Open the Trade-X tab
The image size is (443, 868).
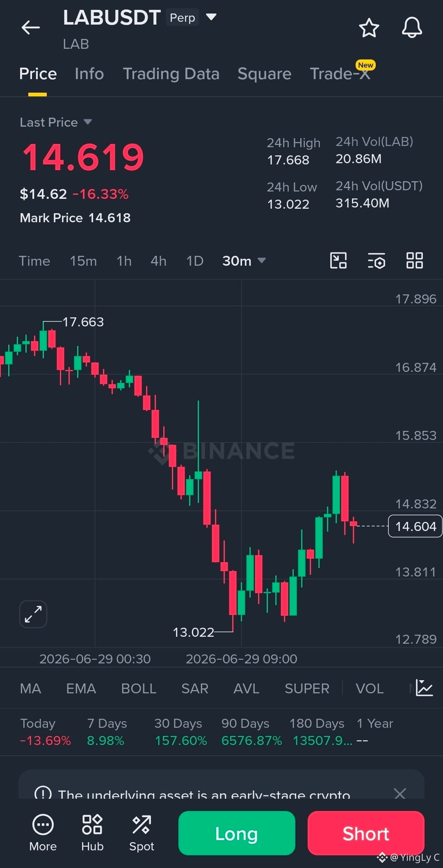[x=340, y=74]
